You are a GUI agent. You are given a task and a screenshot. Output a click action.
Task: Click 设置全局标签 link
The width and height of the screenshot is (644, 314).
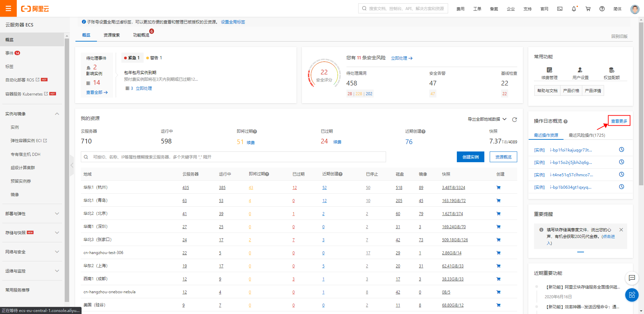pyautogui.click(x=233, y=22)
